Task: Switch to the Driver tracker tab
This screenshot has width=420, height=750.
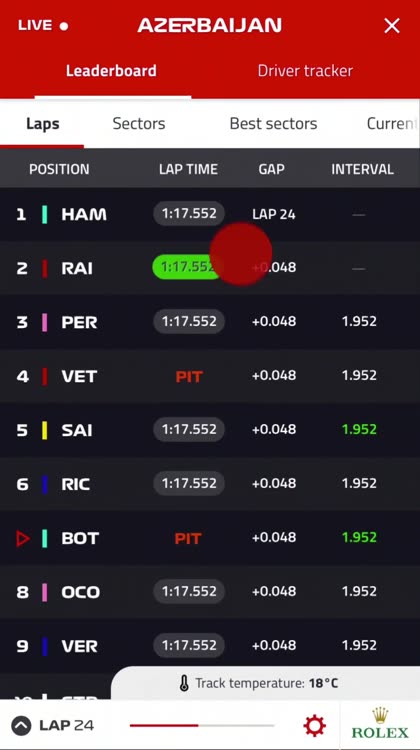Action: pyautogui.click(x=305, y=71)
